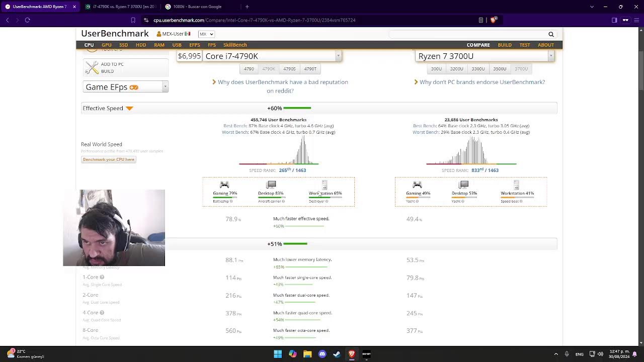The height and width of the screenshot is (362, 644).
Task: Select the 4790T variant button
Action: (x=310, y=69)
